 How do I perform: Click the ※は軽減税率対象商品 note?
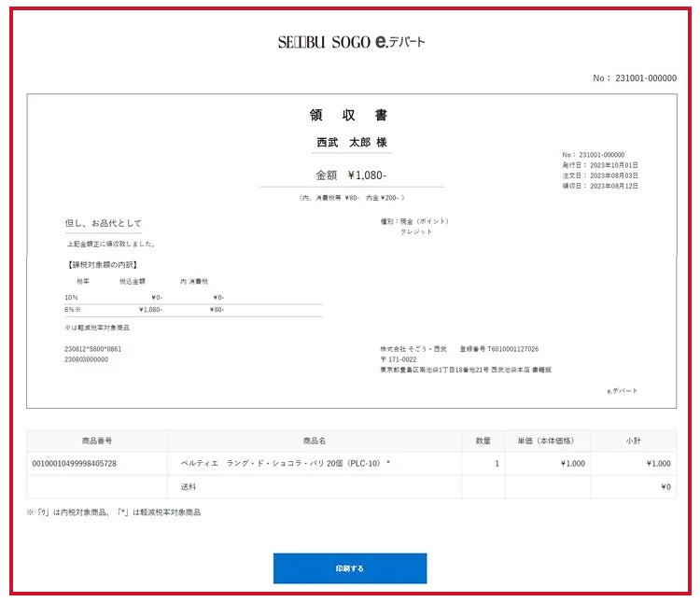pos(97,328)
